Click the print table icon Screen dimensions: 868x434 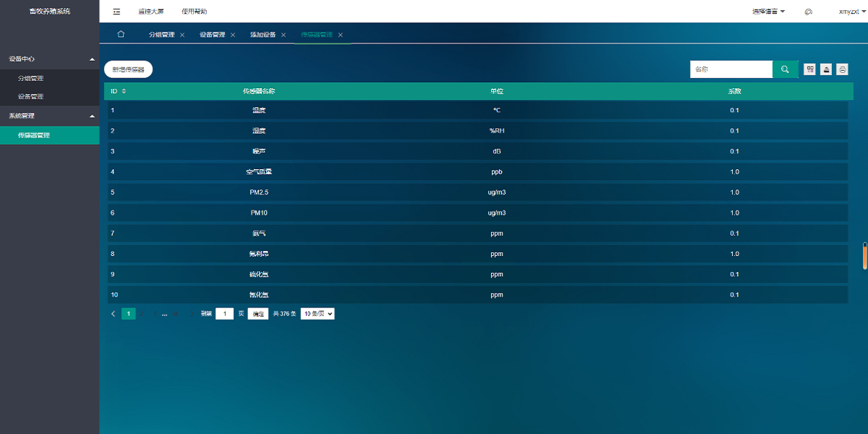click(842, 69)
